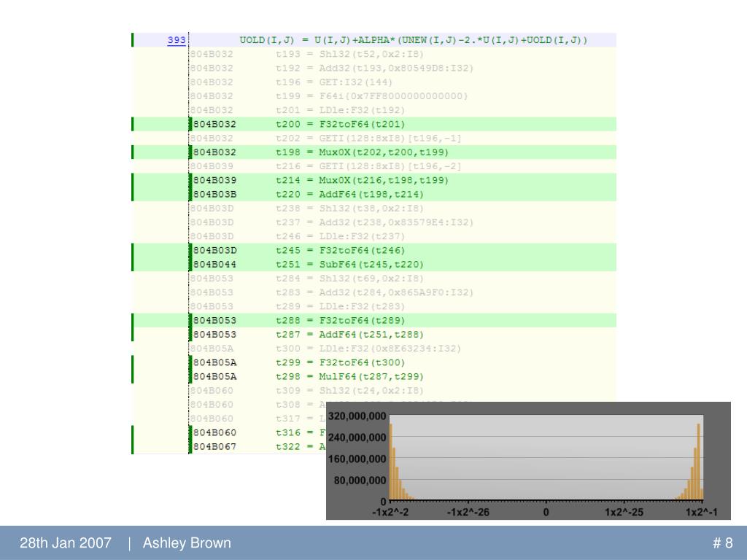Click the Ashley Brown footer text

[187, 543]
